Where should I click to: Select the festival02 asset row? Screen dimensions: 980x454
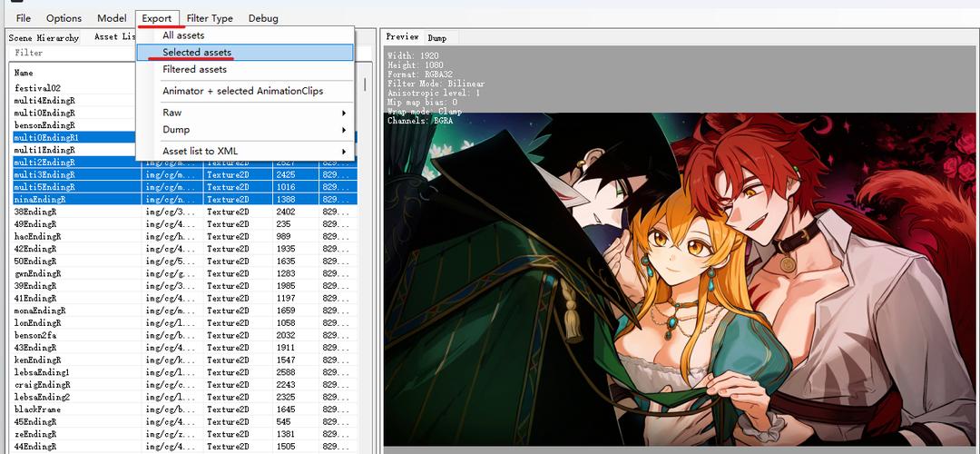77,88
